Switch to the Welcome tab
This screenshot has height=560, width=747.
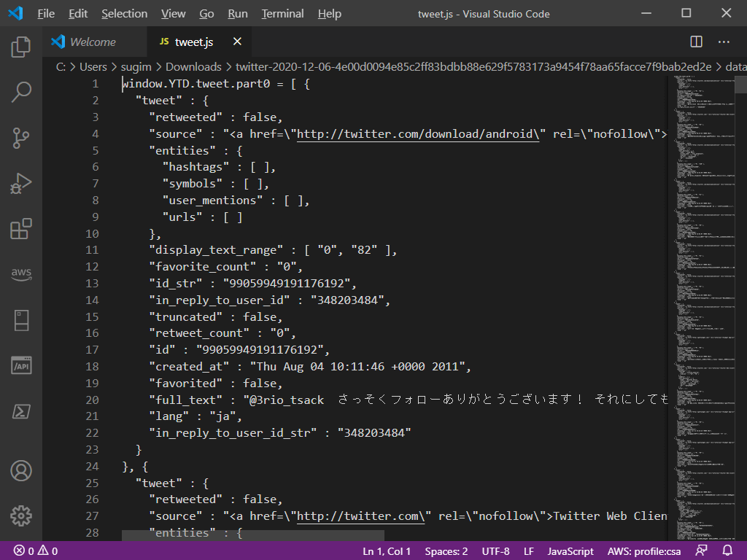[x=95, y=42]
